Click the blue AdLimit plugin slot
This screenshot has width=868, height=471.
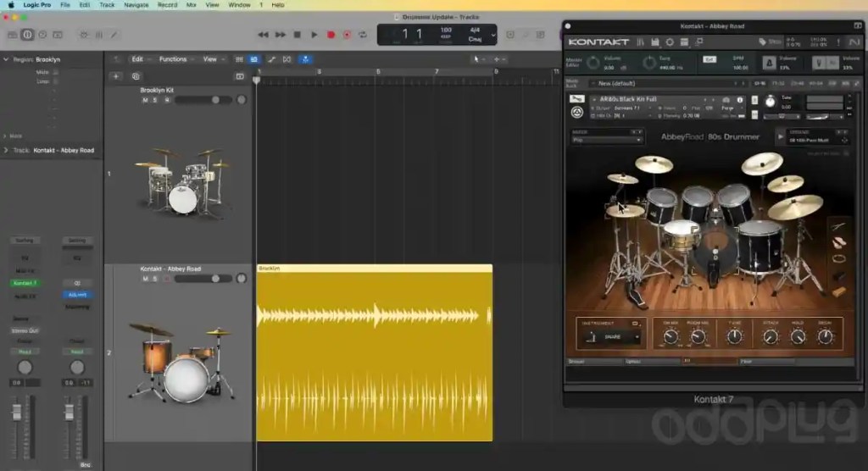pyautogui.click(x=77, y=295)
